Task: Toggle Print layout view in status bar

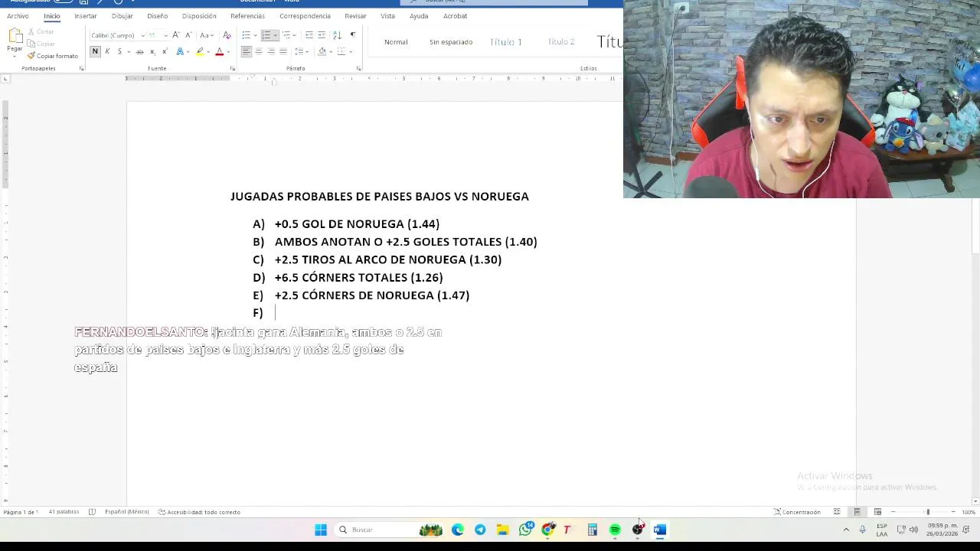Action: 857,512
